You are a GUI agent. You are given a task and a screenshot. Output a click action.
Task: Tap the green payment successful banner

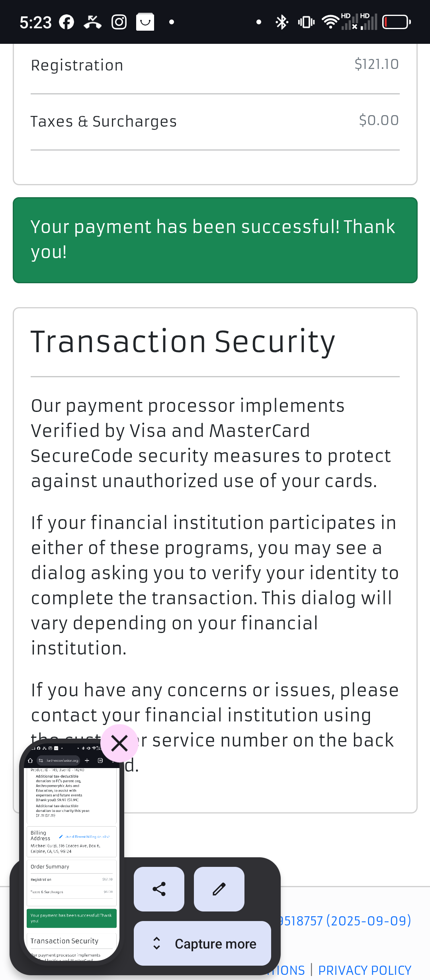(x=215, y=240)
